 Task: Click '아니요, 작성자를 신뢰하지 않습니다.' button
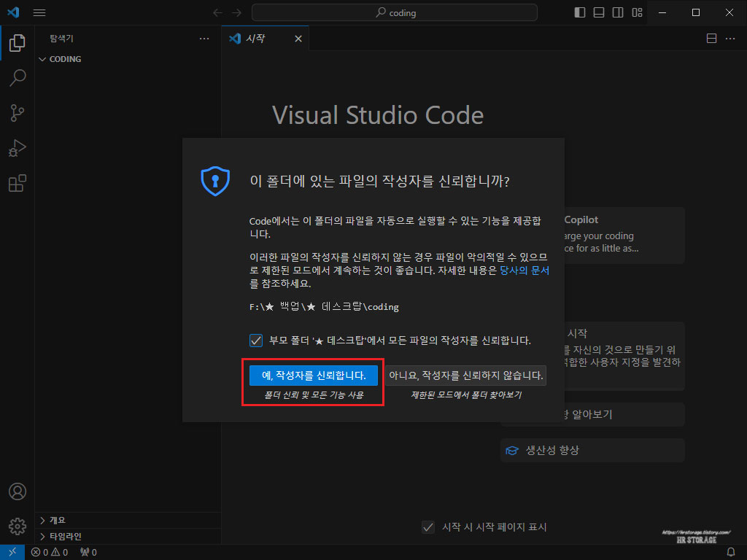[465, 376]
